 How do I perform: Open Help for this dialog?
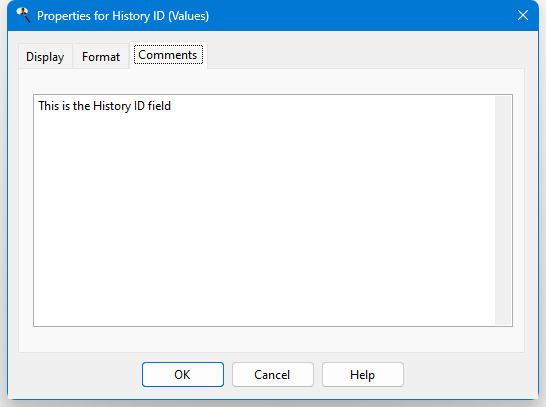tap(362, 375)
